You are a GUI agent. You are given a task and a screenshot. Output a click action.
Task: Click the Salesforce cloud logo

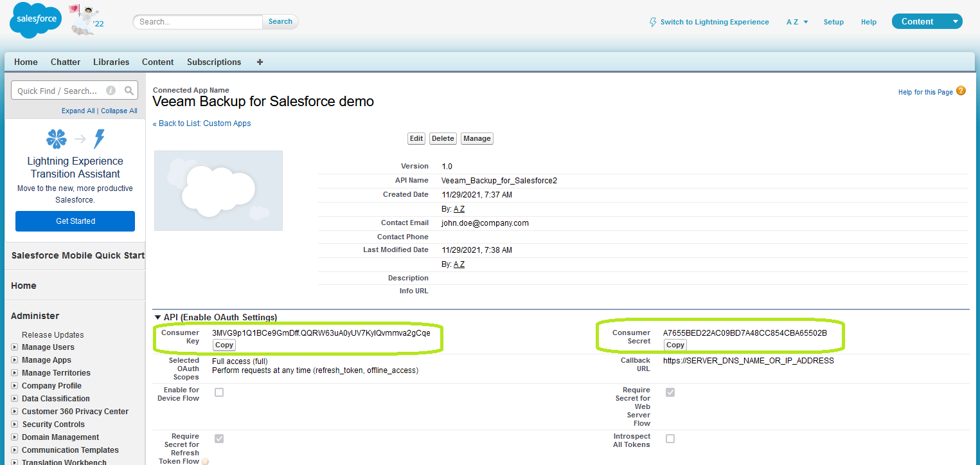pyautogui.click(x=36, y=20)
